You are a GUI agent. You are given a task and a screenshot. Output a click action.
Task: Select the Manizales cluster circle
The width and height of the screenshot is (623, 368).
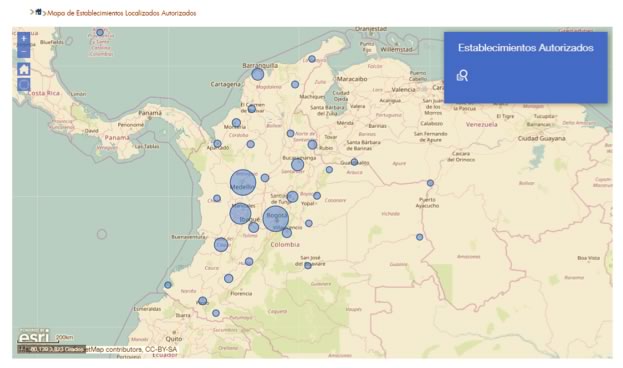tap(240, 213)
